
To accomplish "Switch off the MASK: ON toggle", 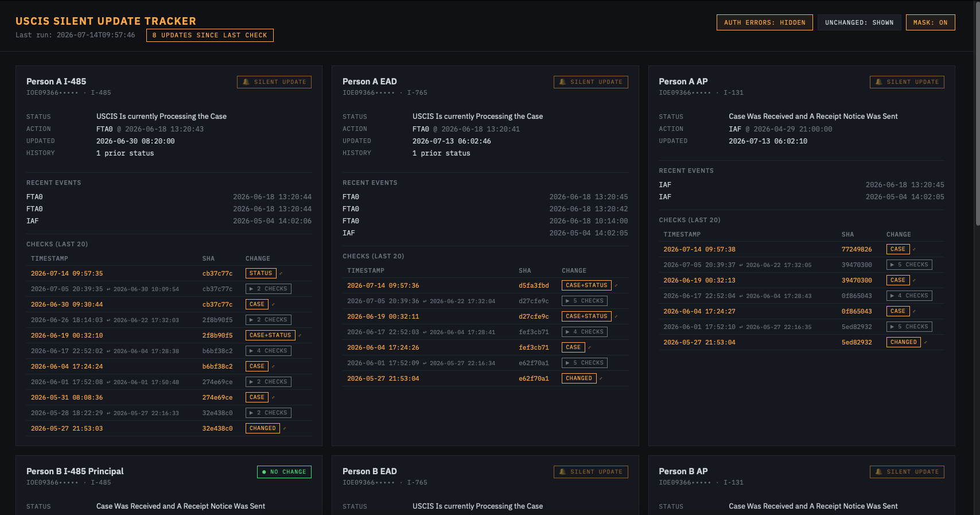I will tap(930, 22).
